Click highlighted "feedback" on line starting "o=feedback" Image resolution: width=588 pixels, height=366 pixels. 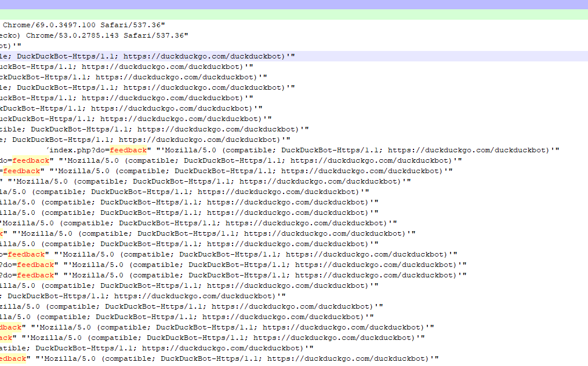point(26,254)
